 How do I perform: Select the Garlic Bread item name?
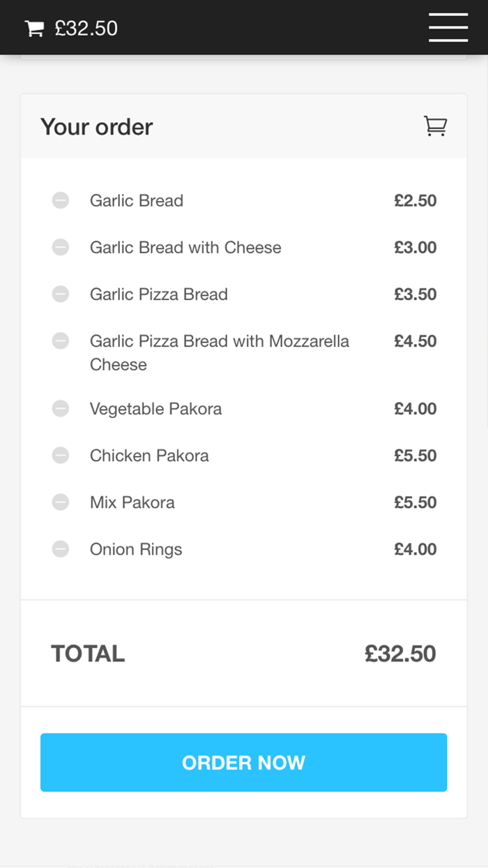136,200
